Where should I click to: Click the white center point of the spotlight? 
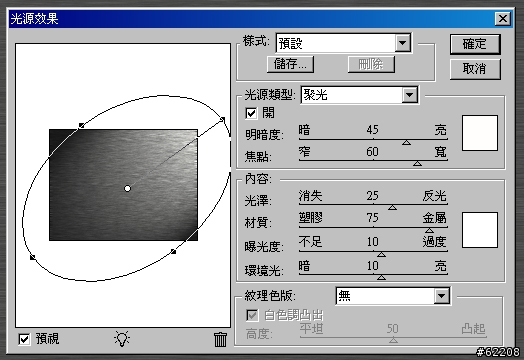click(x=127, y=189)
